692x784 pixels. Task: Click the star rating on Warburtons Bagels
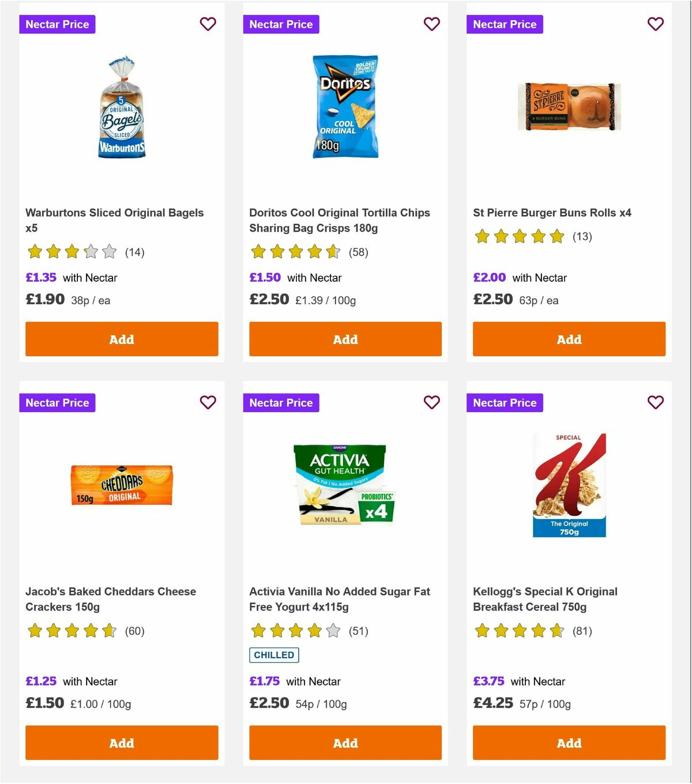70,252
